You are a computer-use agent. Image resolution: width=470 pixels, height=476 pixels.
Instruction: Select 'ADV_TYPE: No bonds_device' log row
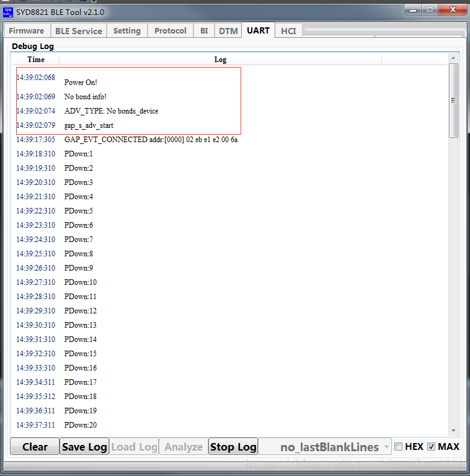click(111, 111)
